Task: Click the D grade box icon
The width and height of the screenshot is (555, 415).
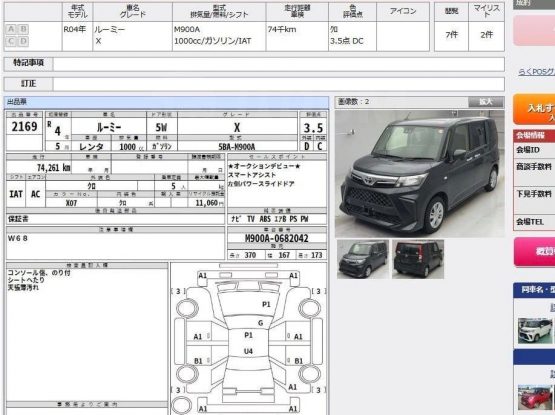Action: [x=23, y=41]
